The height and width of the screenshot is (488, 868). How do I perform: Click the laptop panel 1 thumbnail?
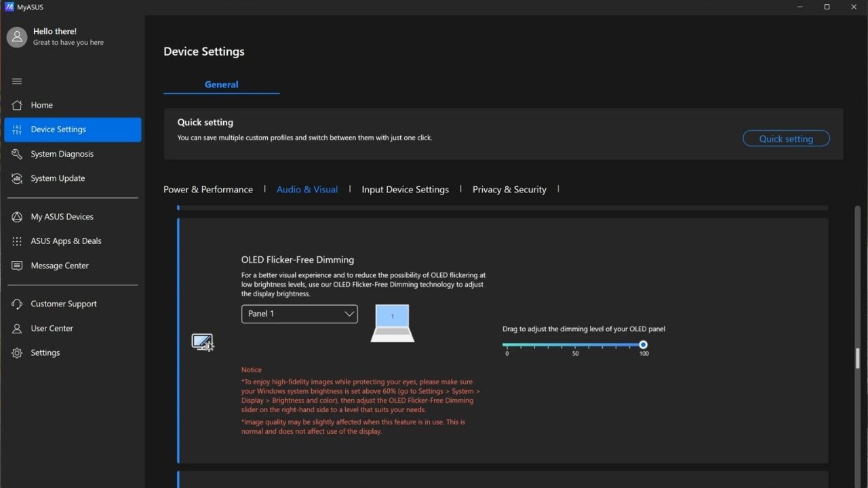coord(392,323)
